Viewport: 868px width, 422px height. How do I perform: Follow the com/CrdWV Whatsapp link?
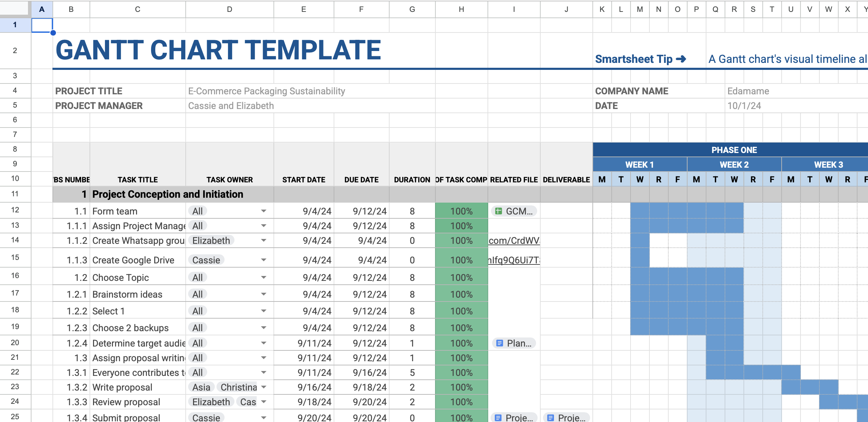[514, 240]
